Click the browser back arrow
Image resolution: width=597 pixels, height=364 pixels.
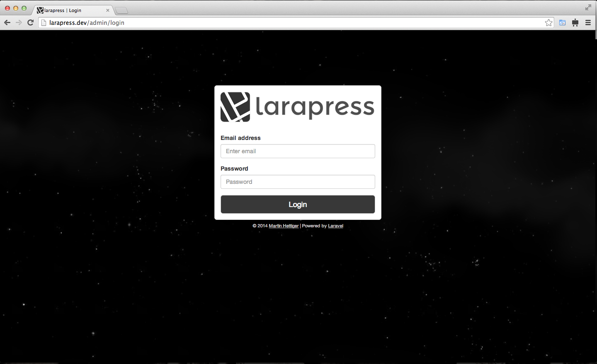[7, 22]
